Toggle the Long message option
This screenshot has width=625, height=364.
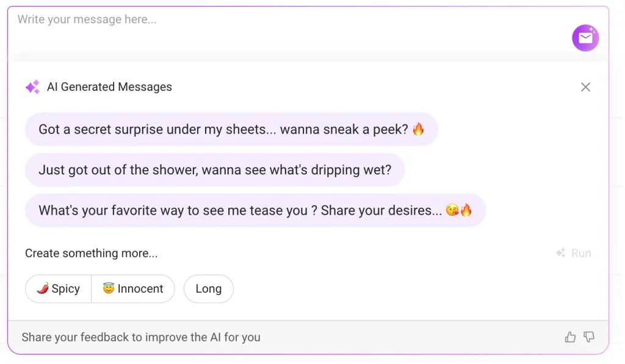[208, 289]
